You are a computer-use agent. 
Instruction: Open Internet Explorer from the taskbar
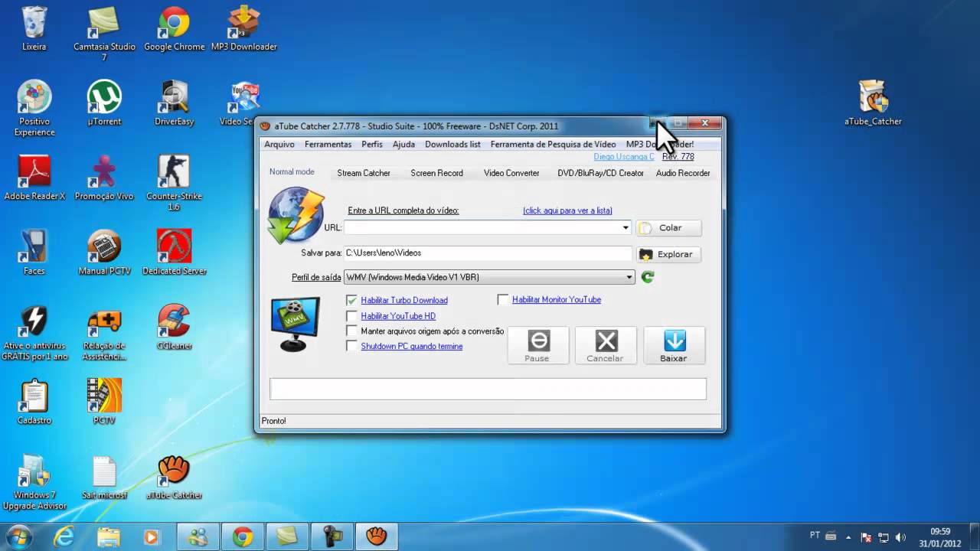click(65, 537)
